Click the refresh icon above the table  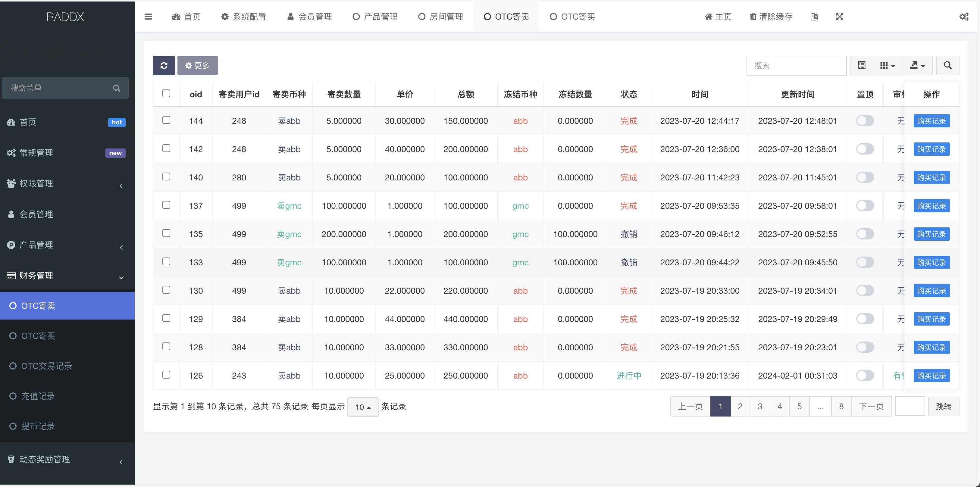click(164, 65)
